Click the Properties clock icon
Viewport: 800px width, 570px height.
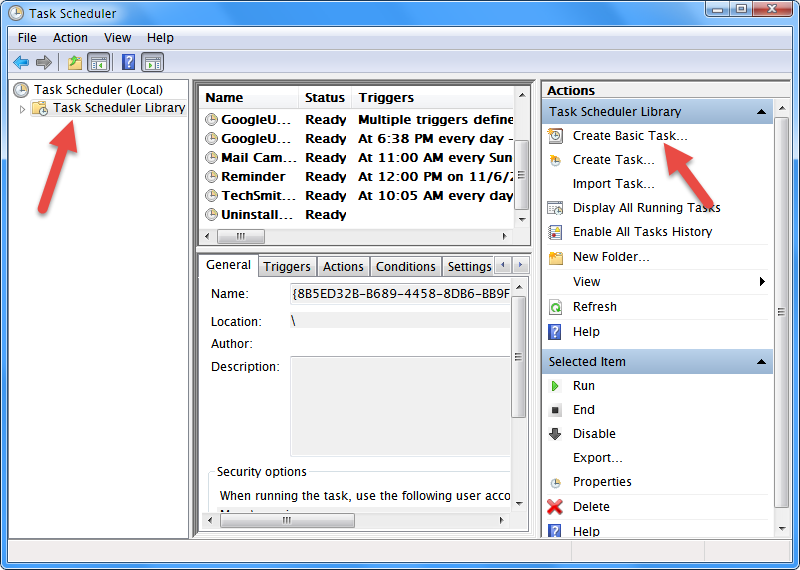pyautogui.click(x=555, y=482)
